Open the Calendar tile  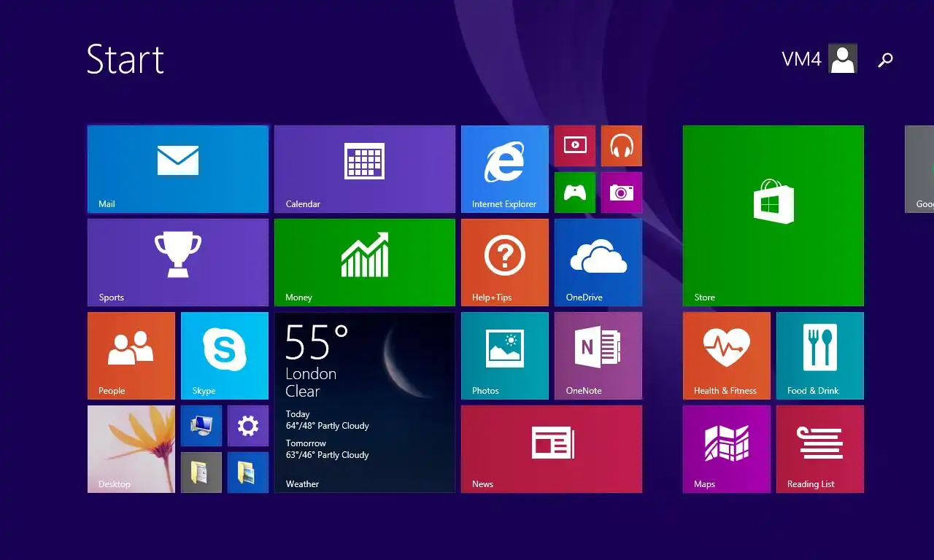(x=365, y=169)
